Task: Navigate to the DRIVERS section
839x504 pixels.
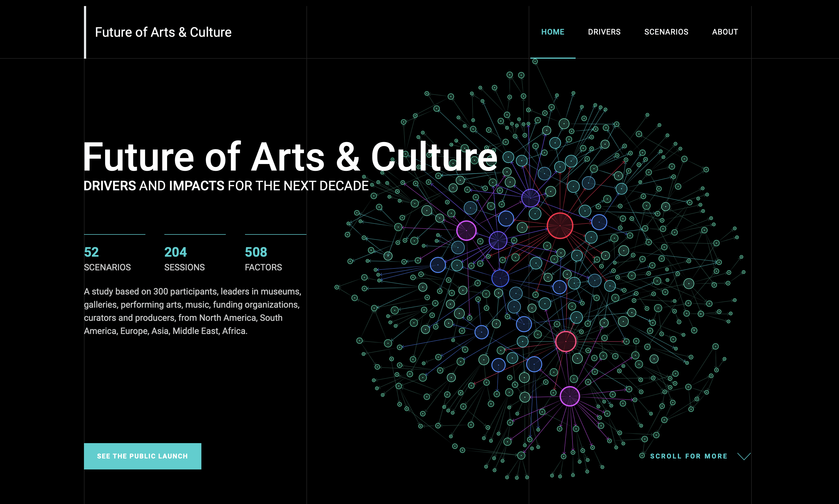Action: (604, 32)
